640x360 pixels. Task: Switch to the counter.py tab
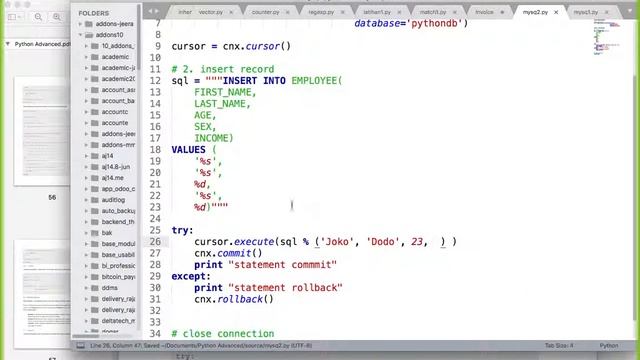tap(265, 12)
